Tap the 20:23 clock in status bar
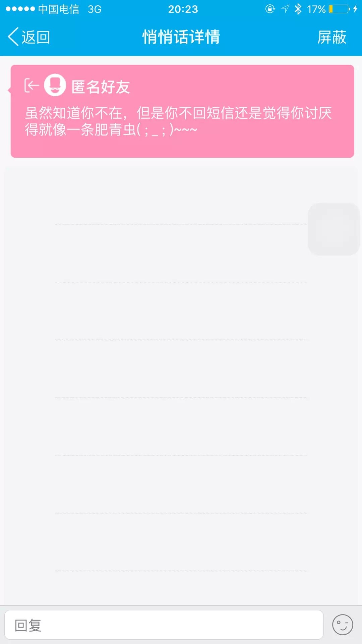The image size is (362, 644). click(x=183, y=9)
